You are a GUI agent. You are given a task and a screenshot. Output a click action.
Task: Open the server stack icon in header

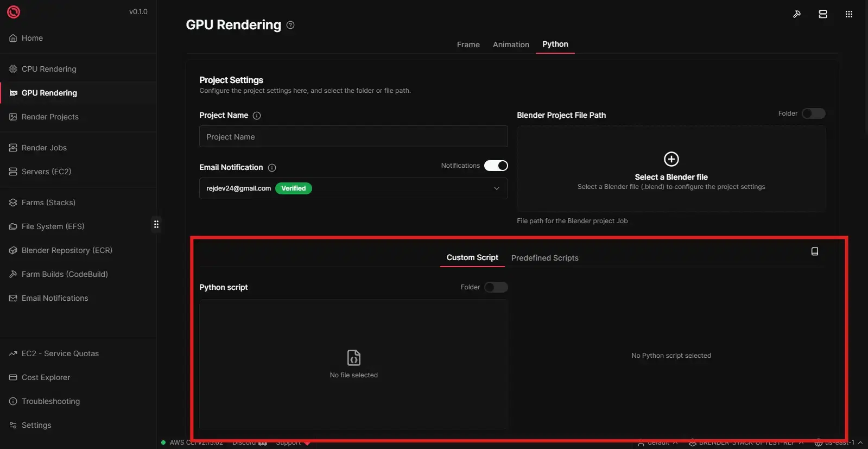pos(822,14)
